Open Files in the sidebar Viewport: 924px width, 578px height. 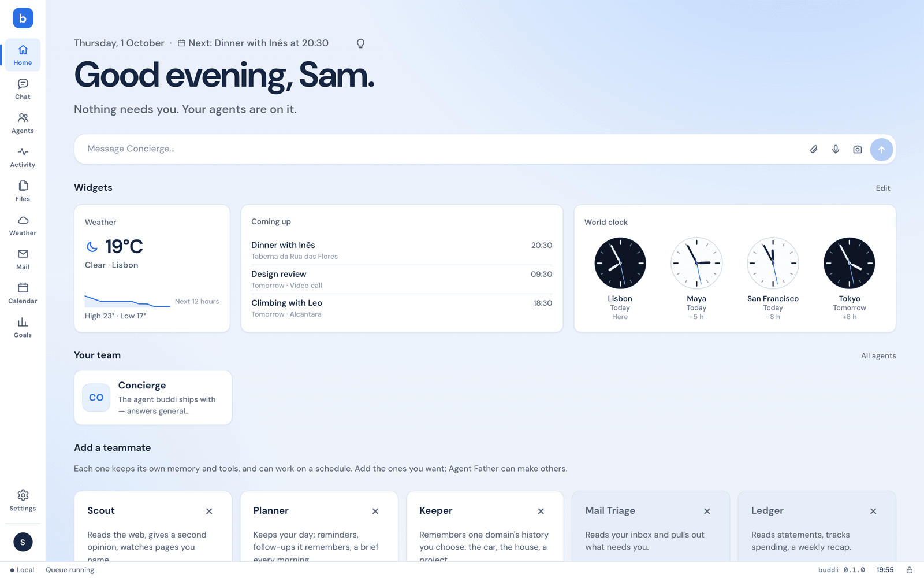point(23,191)
